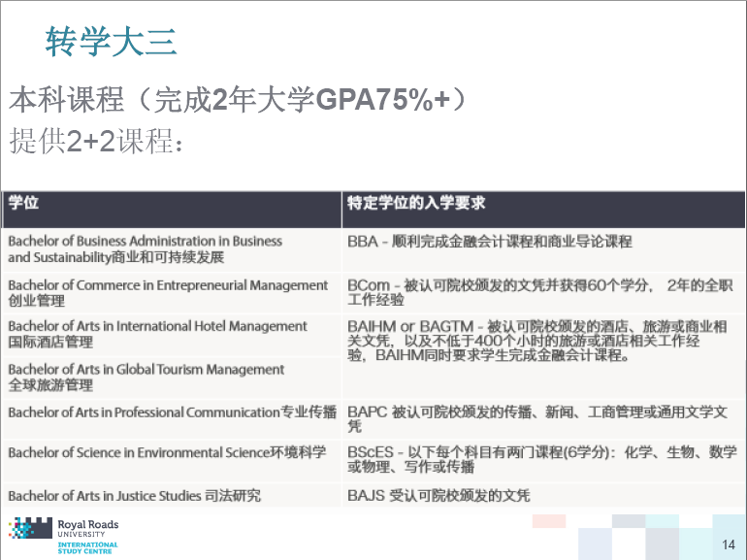
Task: Select the heading 本科课程（完成2年大学GPA75%+）
Action: pos(239,99)
